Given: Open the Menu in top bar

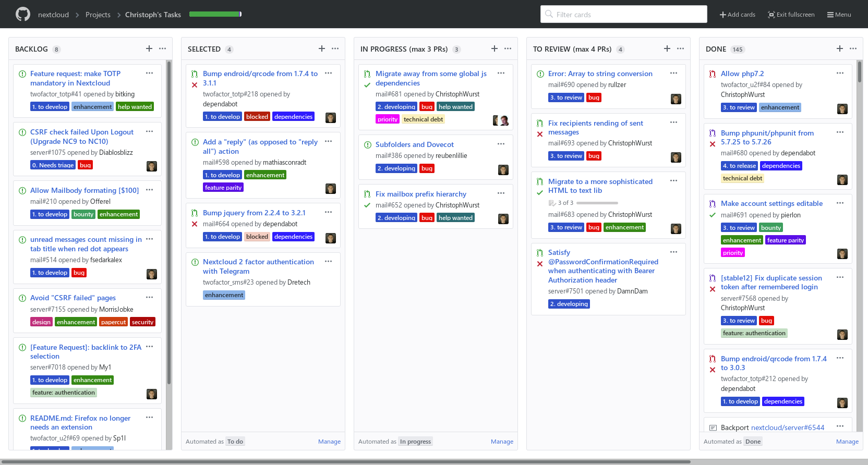Looking at the screenshot, I should [x=839, y=15].
